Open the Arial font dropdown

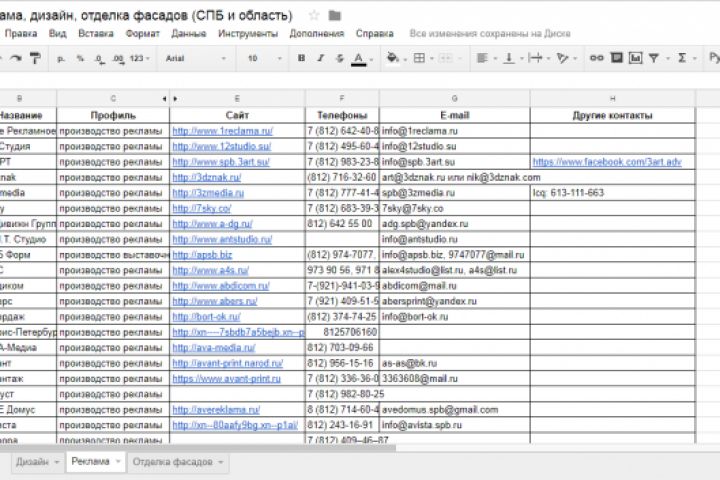(x=196, y=58)
